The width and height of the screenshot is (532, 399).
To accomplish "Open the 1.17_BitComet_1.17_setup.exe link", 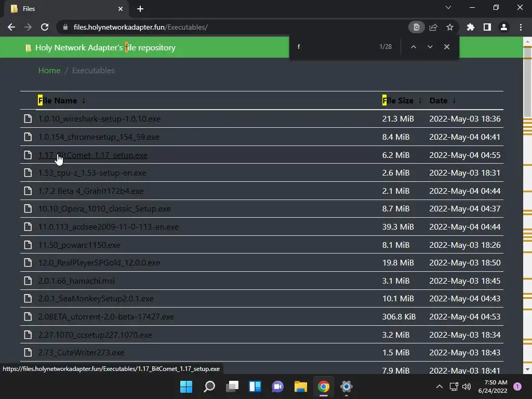I will coord(92,155).
